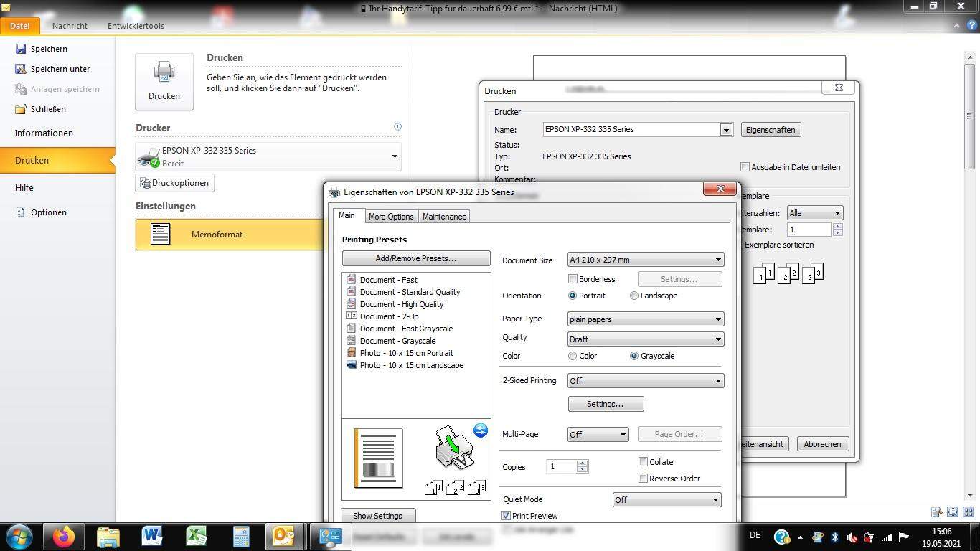The width and height of the screenshot is (980, 551).
Task: Switch to the Maintenance tab
Action: [x=444, y=217]
